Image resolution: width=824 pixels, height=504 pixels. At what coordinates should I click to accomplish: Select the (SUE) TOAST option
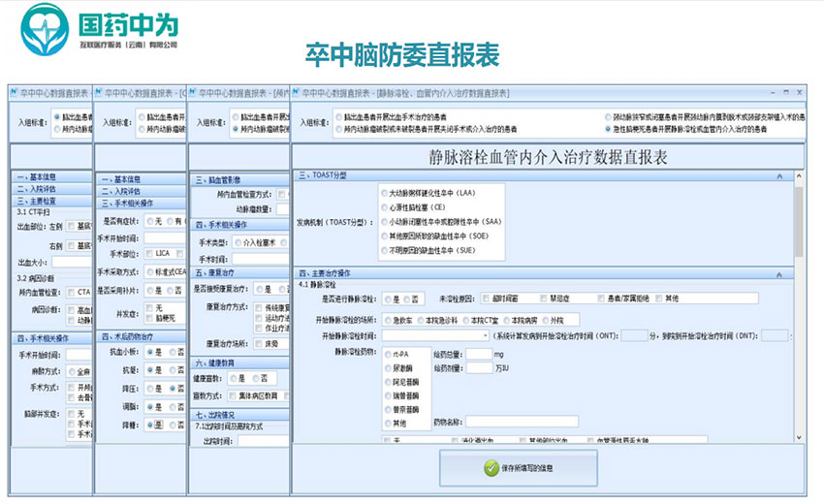(x=385, y=250)
